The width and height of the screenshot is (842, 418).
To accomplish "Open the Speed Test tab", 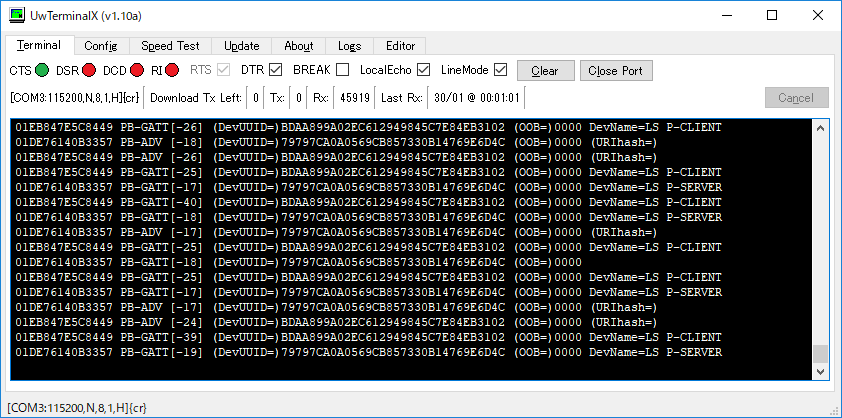I will click(x=170, y=46).
